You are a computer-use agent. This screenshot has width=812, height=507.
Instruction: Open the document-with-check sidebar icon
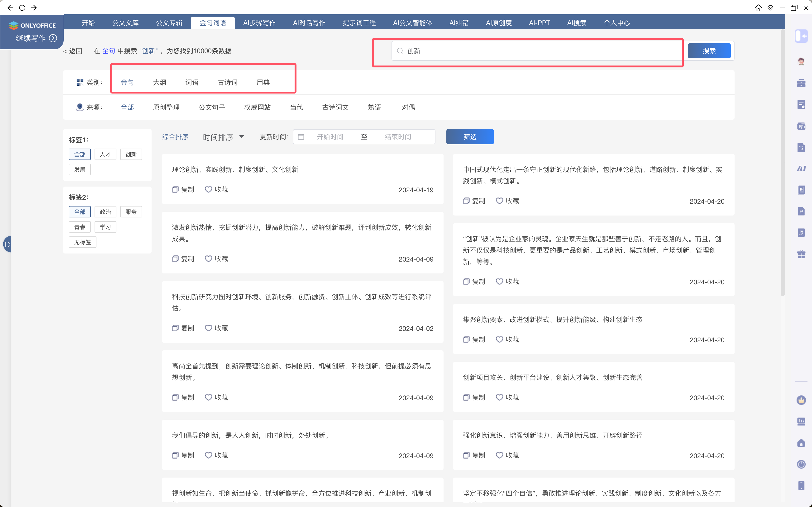tap(801, 105)
